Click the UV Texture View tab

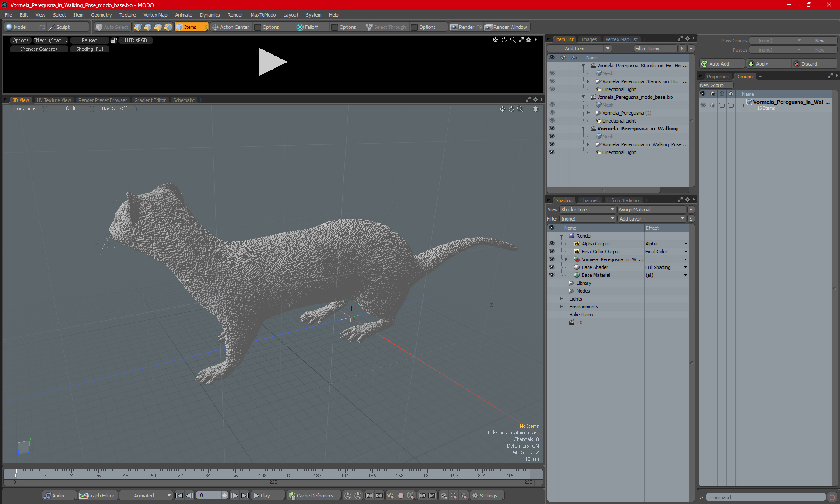pyautogui.click(x=53, y=100)
